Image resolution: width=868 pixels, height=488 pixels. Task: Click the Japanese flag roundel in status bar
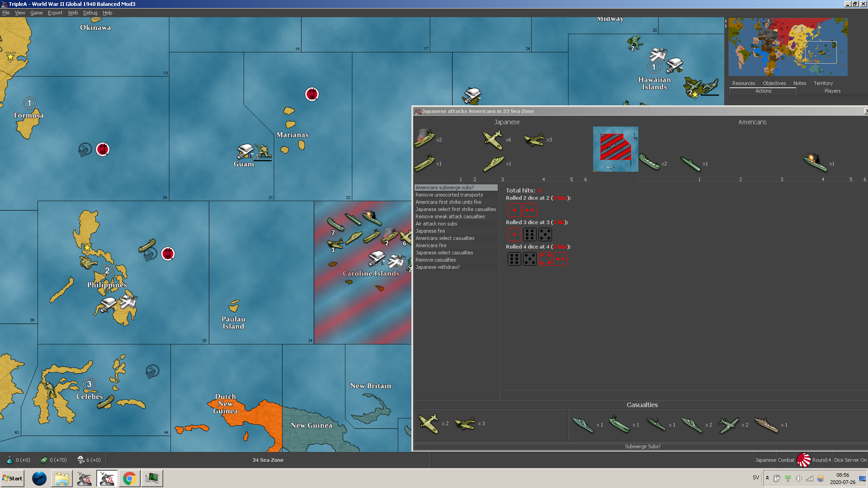pyautogui.click(x=803, y=460)
